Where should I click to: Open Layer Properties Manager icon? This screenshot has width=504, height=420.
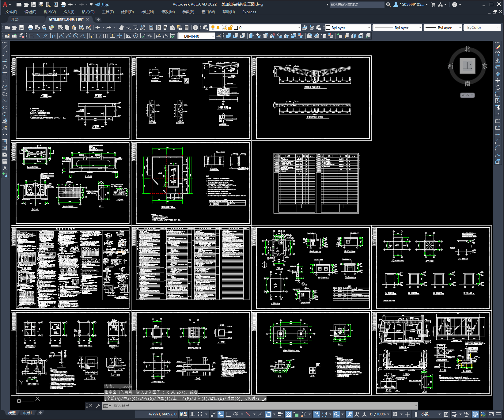(206, 28)
